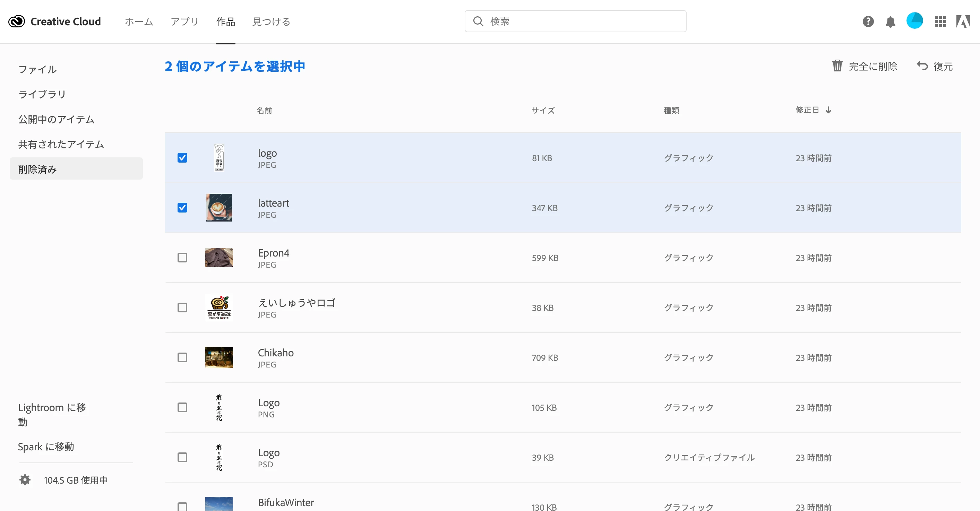
Task: Open storage settings gear icon
Action: click(x=25, y=480)
